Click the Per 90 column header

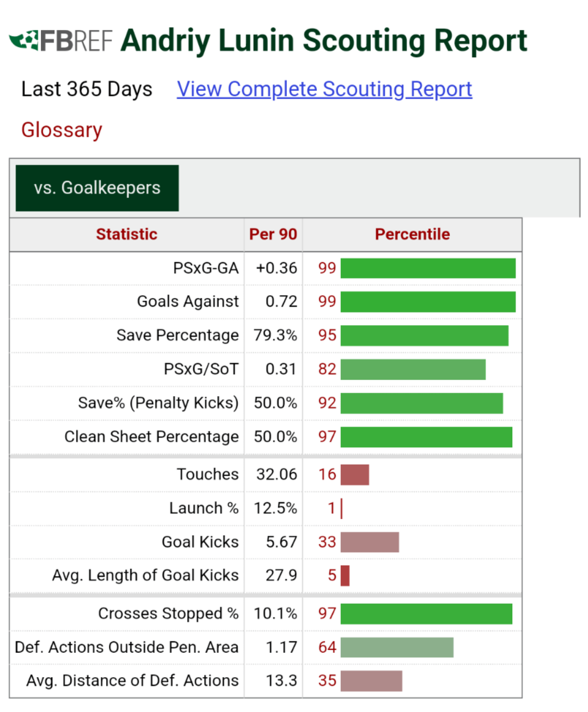tap(273, 234)
